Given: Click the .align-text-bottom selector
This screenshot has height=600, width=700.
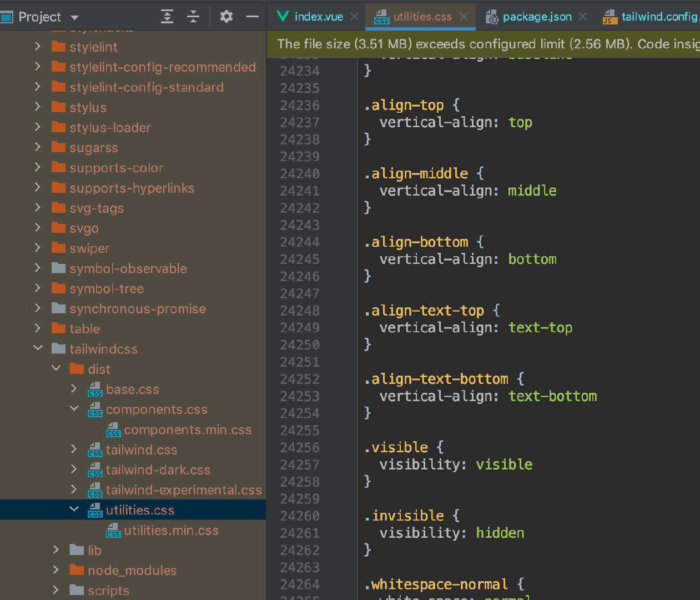Looking at the screenshot, I should pos(436,379).
